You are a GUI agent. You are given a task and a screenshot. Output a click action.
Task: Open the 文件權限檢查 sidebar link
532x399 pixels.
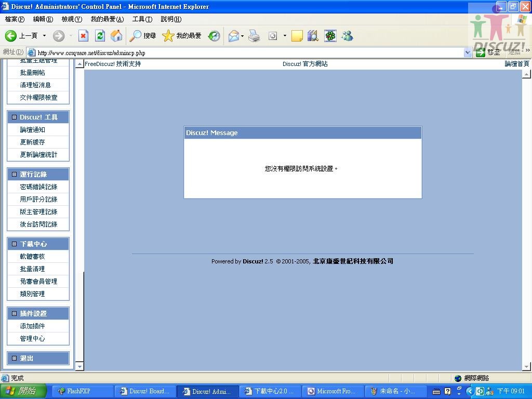point(38,98)
